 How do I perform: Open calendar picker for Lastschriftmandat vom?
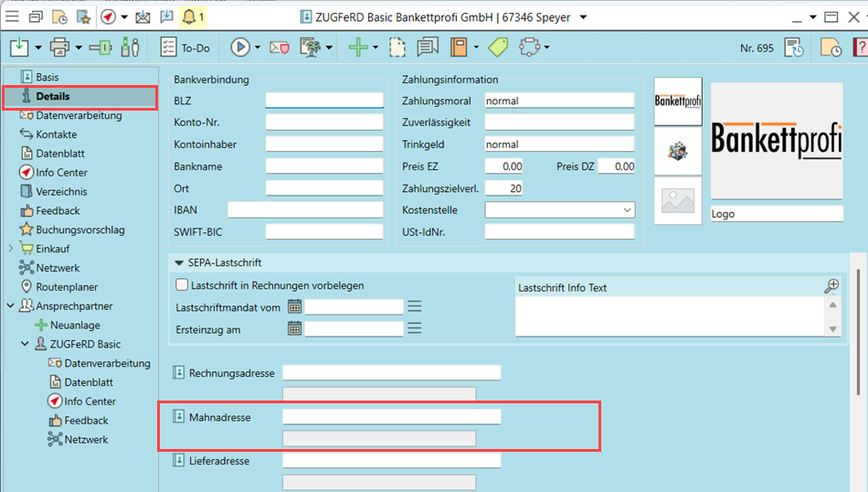coord(294,307)
